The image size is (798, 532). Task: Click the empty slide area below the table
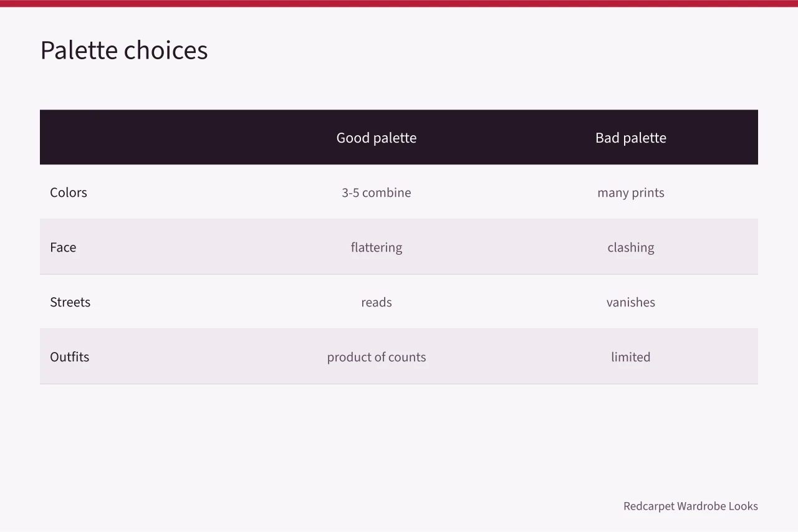coord(399,436)
